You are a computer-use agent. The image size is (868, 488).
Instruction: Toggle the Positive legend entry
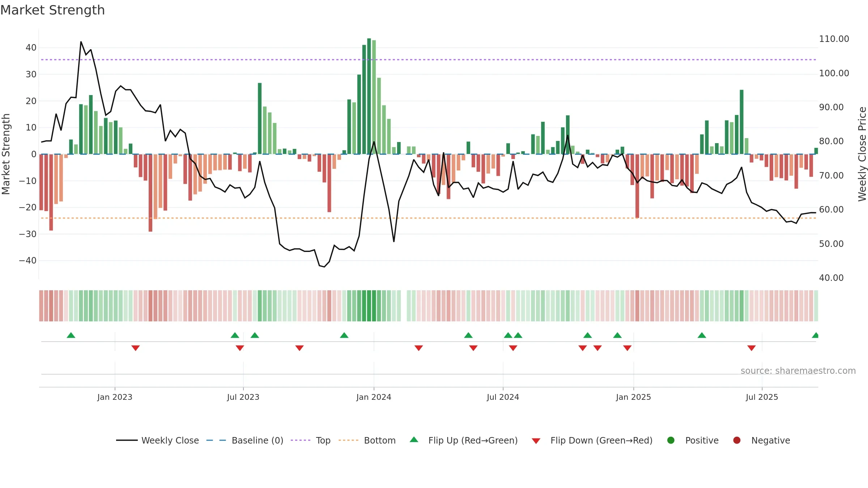tap(693, 440)
